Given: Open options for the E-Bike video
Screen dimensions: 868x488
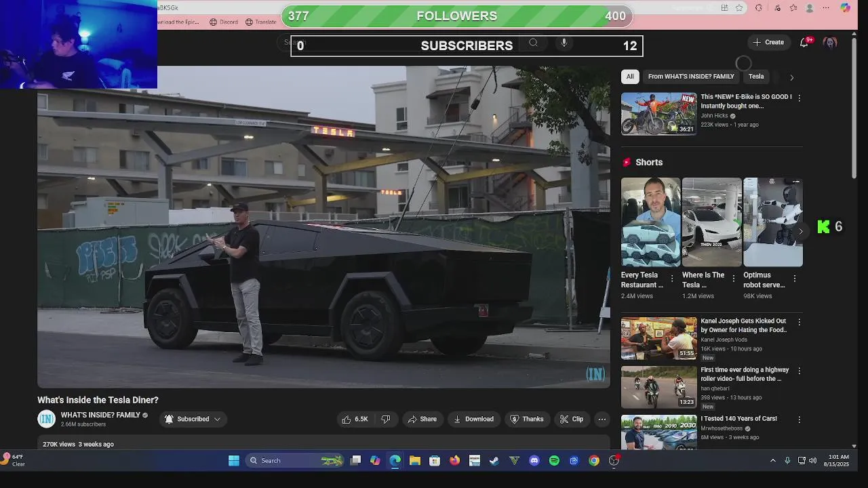Looking at the screenshot, I should coord(799,98).
